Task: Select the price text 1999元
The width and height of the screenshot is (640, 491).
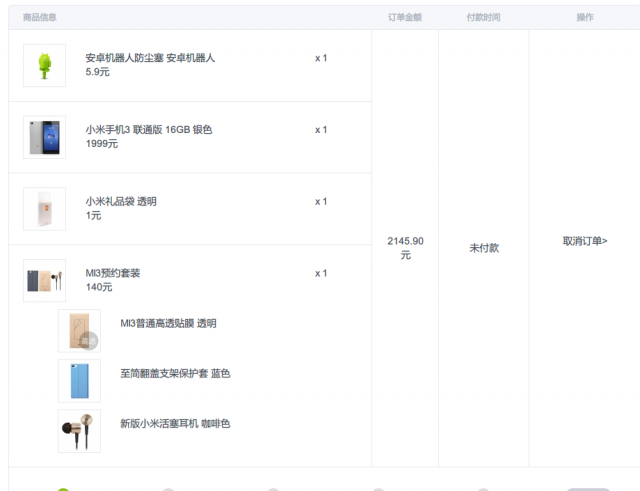Action: click(x=102, y=144)
